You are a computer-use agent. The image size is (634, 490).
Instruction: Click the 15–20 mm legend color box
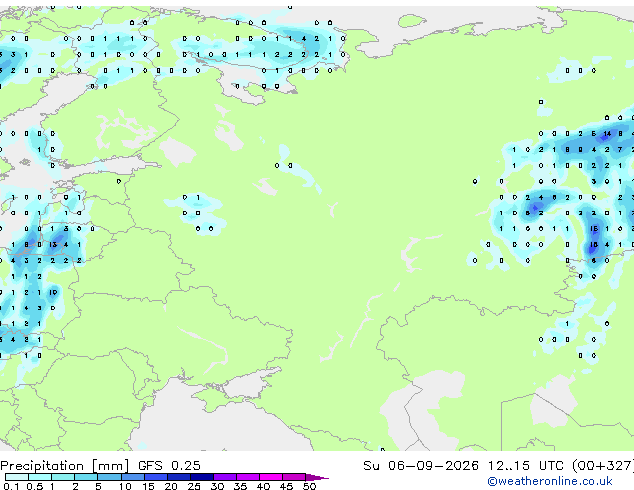156,477
